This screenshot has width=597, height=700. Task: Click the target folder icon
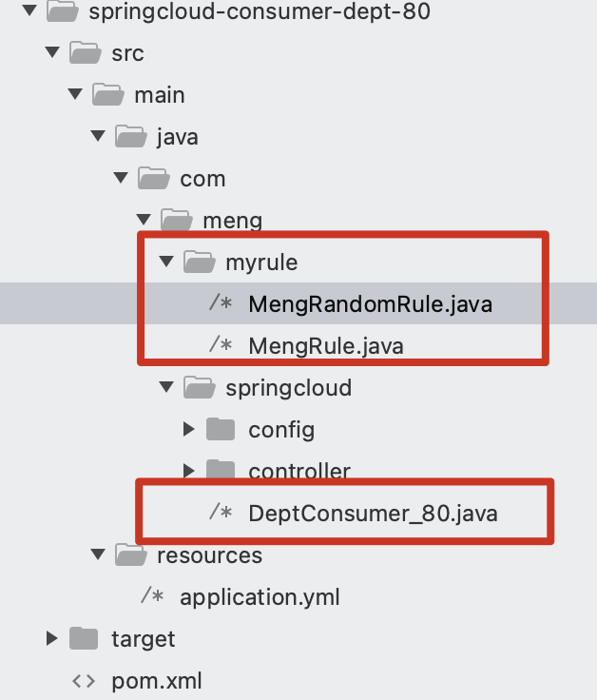(84, 638)
